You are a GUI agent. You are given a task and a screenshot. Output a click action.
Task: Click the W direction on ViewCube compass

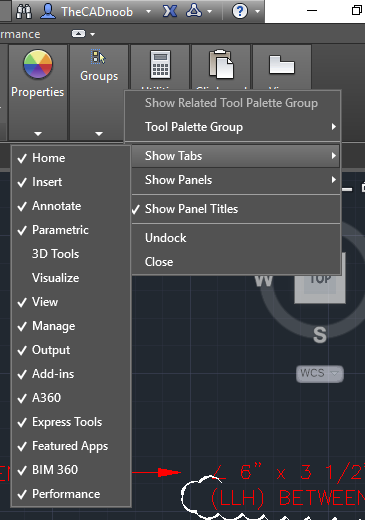point(263,281)
